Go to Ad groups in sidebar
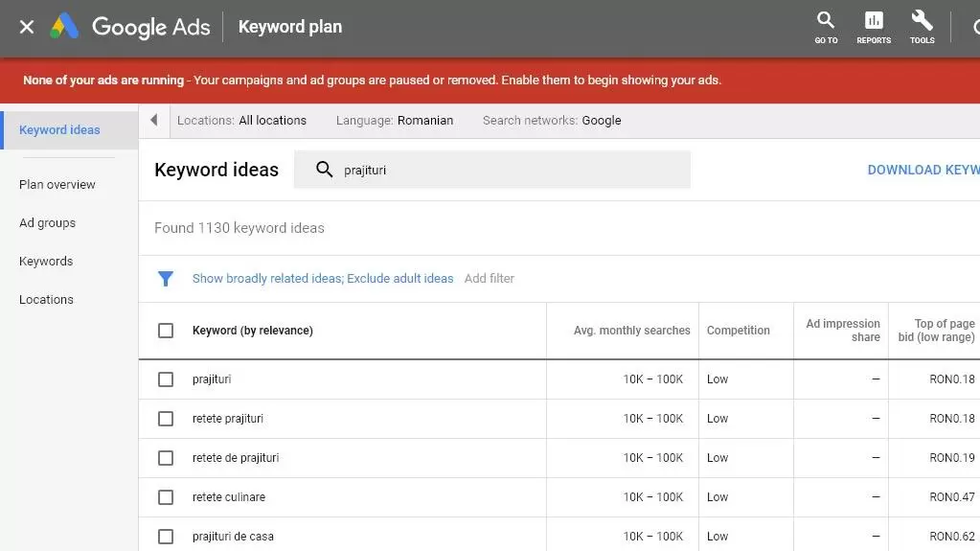 47,223
